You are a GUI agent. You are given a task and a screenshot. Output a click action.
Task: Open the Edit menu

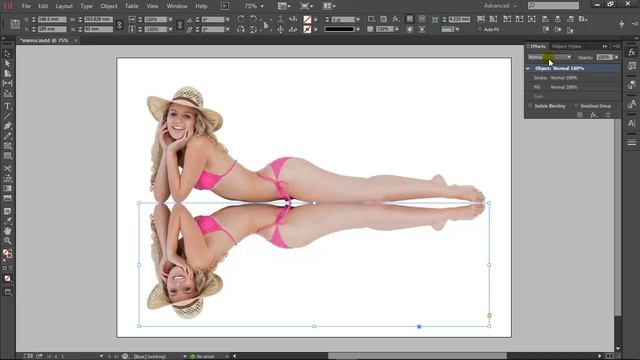click(43, 6)
